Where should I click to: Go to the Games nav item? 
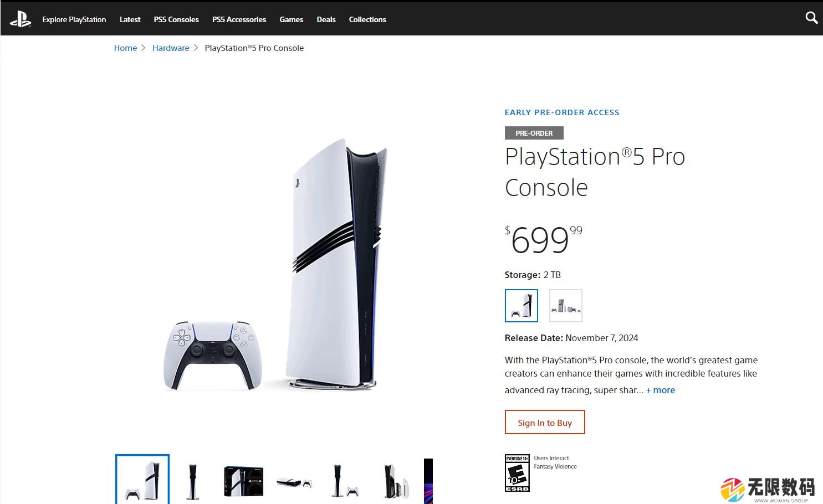pyautogui.click(x=292, y=19)
